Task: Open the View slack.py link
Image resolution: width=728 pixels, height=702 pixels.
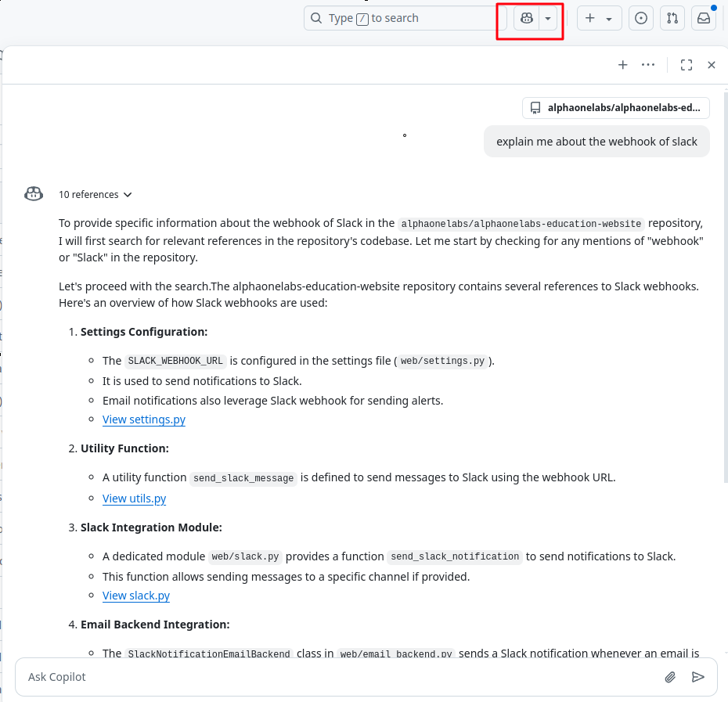Action: (x=136, y=596)
